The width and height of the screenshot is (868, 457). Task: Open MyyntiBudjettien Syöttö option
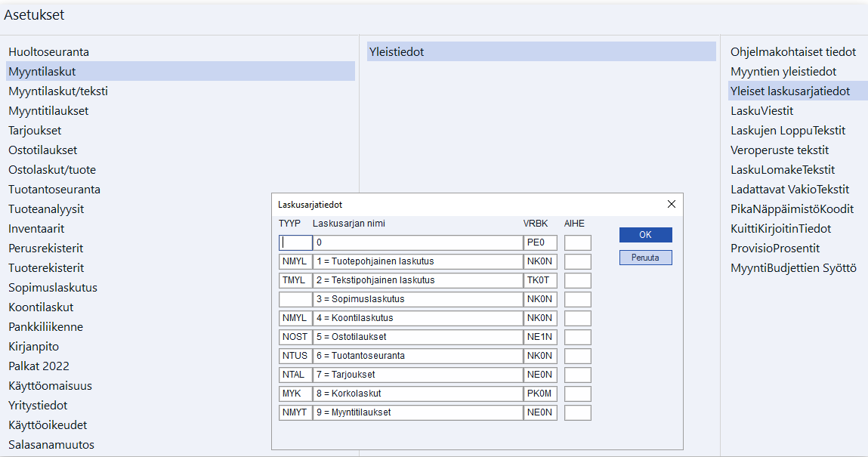pyautogui.click(x=792, y=268)
